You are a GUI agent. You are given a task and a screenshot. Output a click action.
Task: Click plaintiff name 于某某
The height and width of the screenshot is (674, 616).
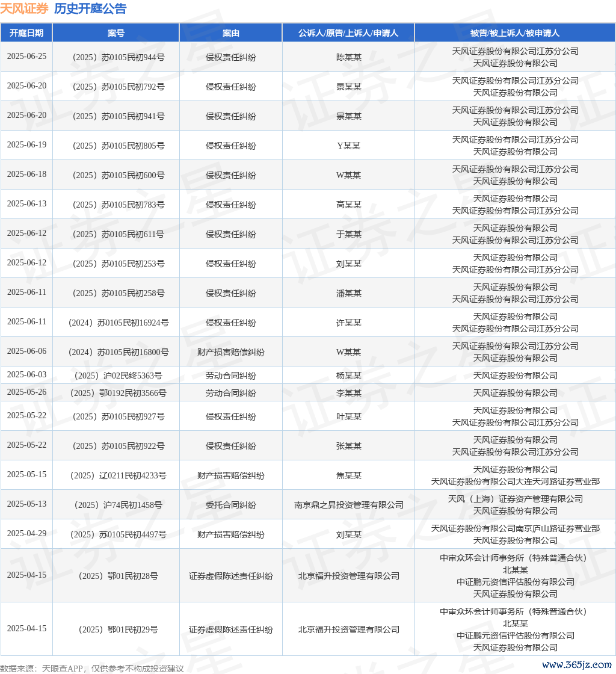(x=349, y=234)
